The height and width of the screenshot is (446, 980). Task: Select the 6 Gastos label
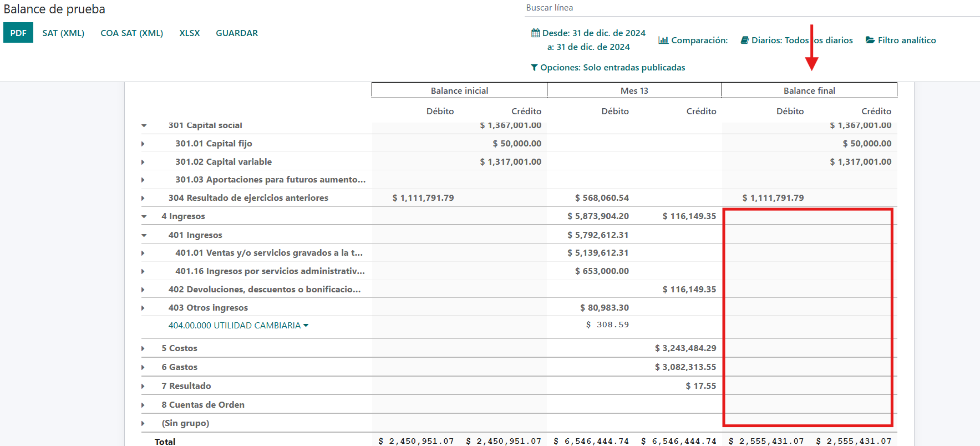[179, 367]
